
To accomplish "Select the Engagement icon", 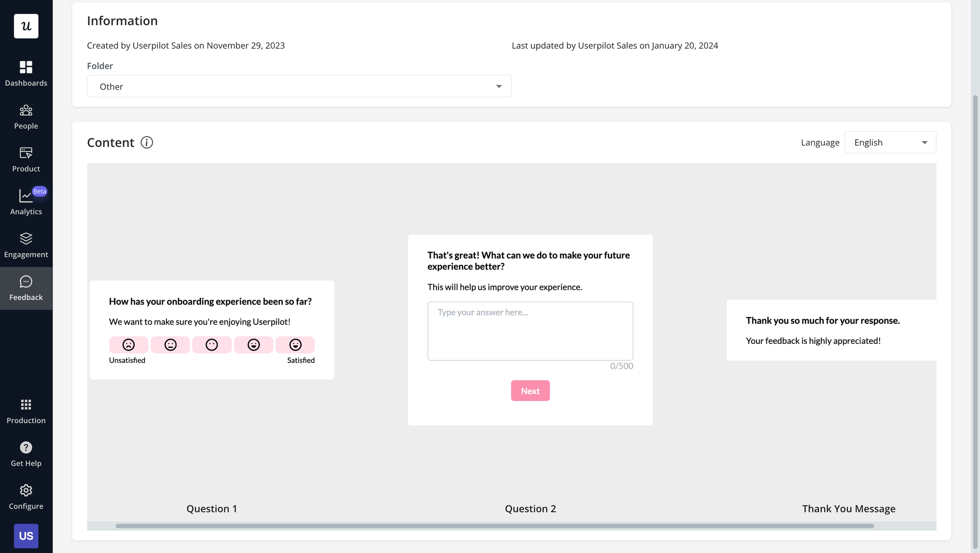I will [x=26, y=244].
